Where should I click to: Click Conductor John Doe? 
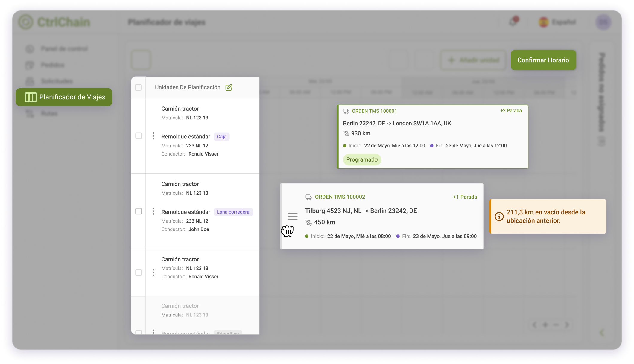[185, 229]
